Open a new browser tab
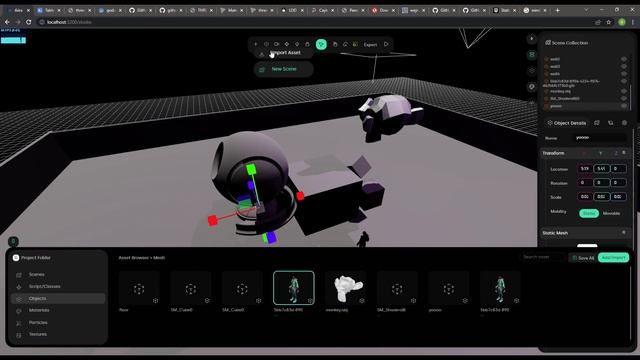The width and height of the screenshot is (640, 360). [558, 10]
